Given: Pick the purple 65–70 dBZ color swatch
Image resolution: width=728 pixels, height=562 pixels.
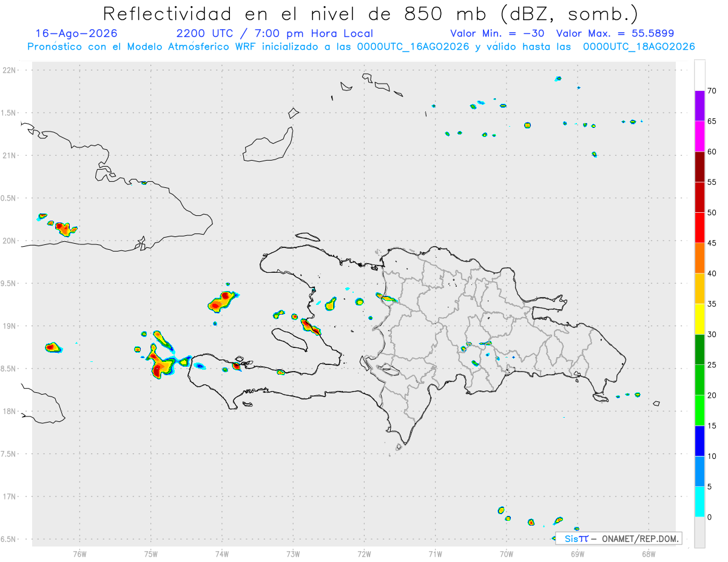Looking at the screenshot, I should [x=699, y=106].
